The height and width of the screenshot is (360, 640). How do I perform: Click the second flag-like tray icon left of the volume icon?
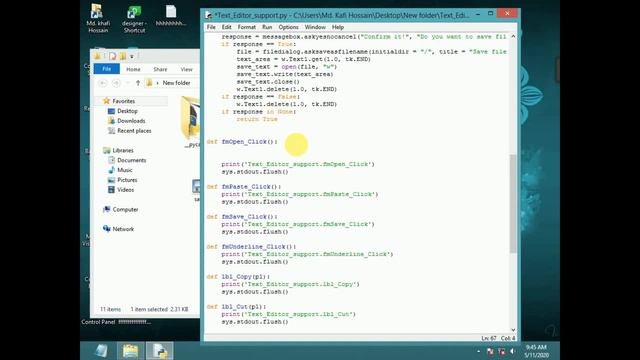pyautogui.click(x=502, y=351)
